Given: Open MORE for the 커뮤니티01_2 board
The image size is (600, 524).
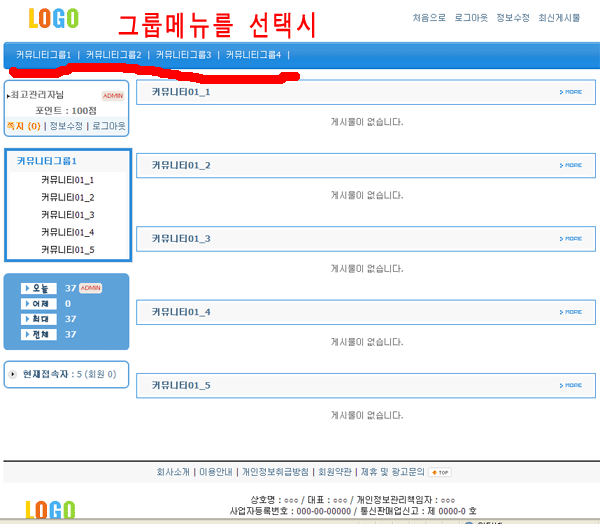Looking at the screenshot, I should (x=570, y=165).
